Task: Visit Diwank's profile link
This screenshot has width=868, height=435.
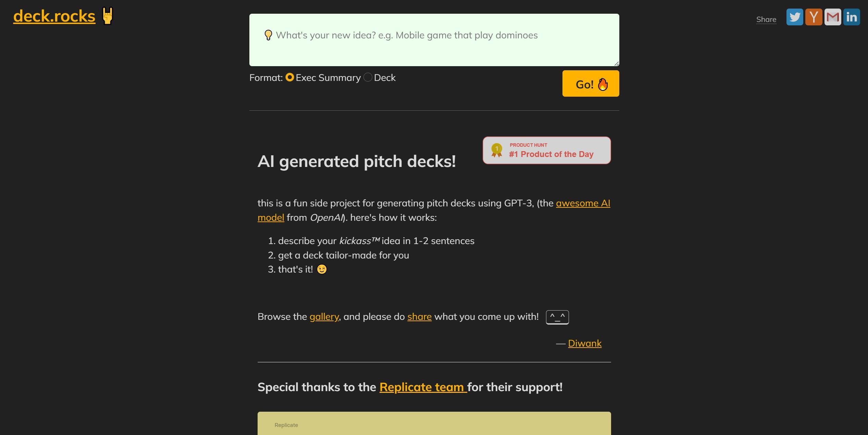Action: tap(584, 343)
